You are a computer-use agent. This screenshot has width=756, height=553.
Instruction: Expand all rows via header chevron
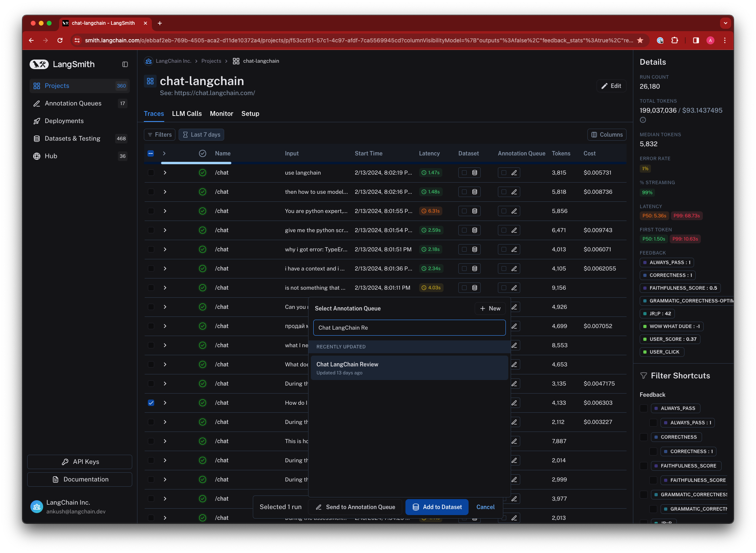(x=164, y=153)
